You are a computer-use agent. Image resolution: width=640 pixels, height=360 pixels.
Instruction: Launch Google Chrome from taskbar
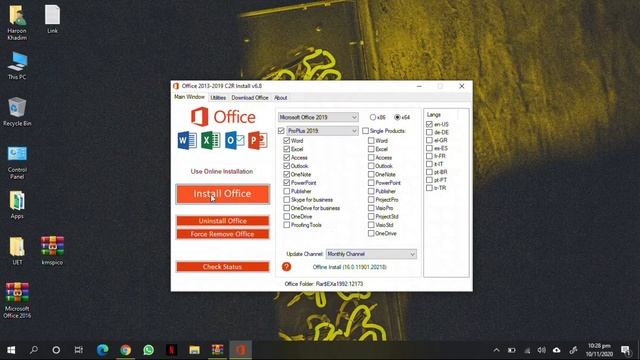(x=126, y=350)
